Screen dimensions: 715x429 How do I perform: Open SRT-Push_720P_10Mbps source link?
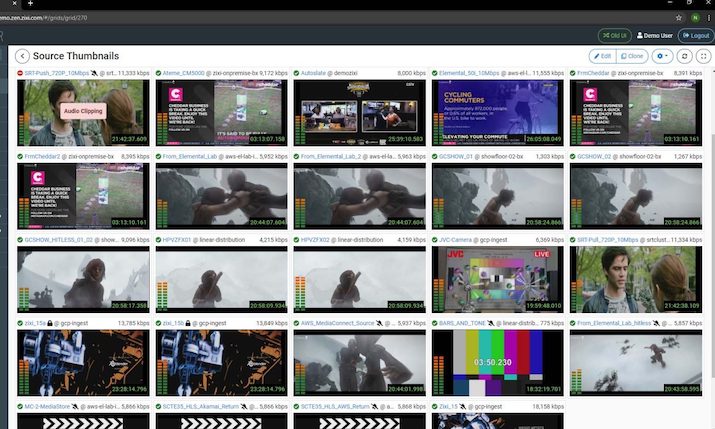(57, 73)
